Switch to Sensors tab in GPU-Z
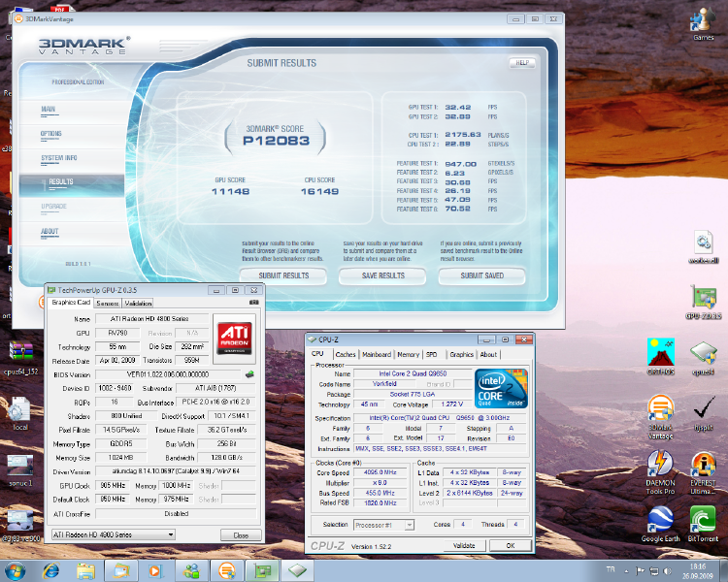 (x=108, y=303)
